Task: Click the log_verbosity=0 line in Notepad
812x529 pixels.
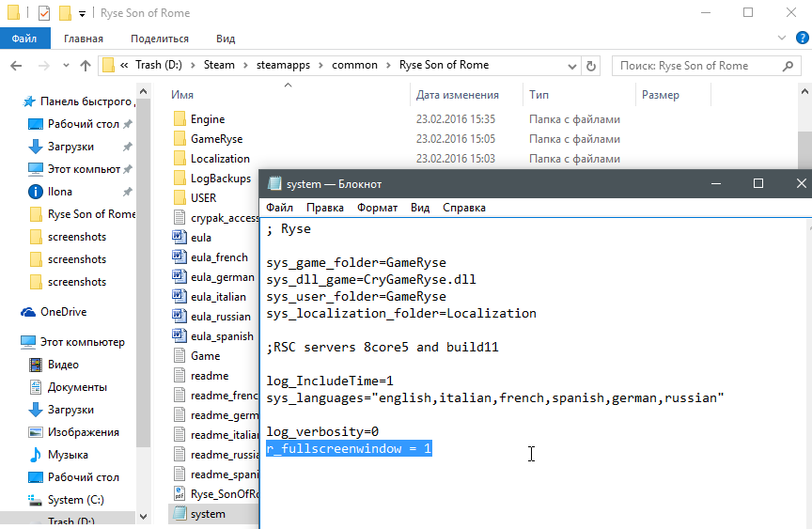Action: [322, 431]
